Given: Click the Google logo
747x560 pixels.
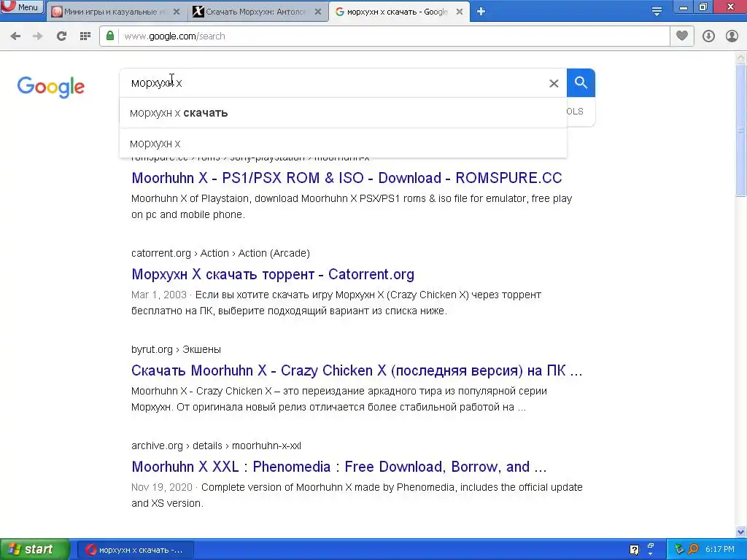Looking at the screenshot, I should [x=51, y=87].
